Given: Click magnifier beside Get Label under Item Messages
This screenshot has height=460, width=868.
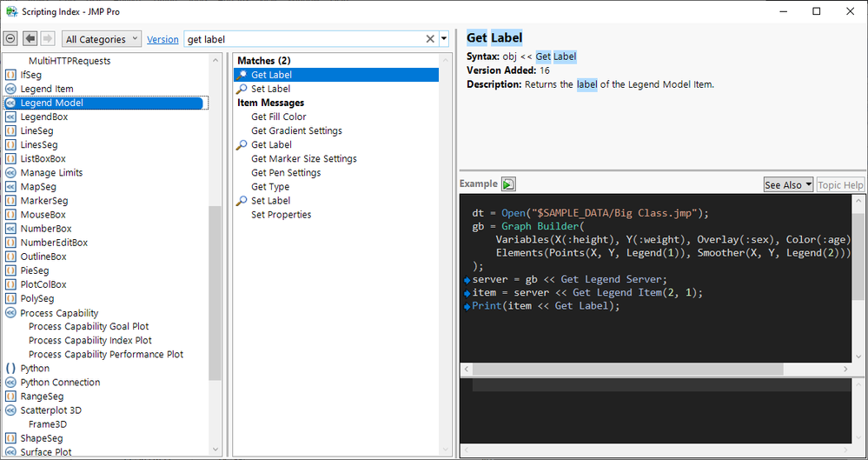Looking at the screenshot, I should tap(242, 144).
